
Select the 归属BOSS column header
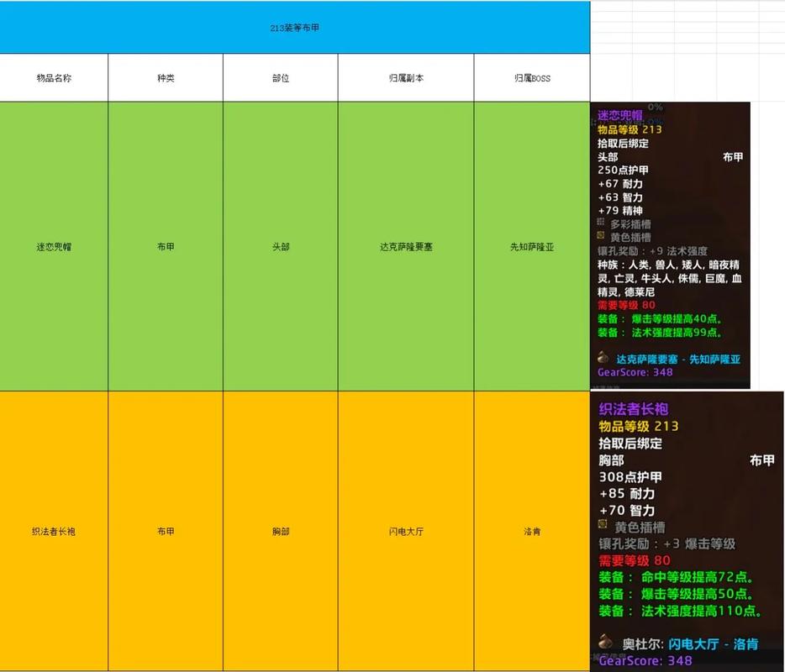pos(532,76)
